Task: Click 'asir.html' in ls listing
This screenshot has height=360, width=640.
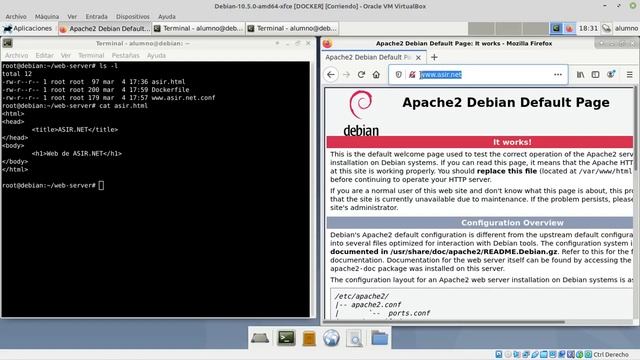Action: point(168,82)
